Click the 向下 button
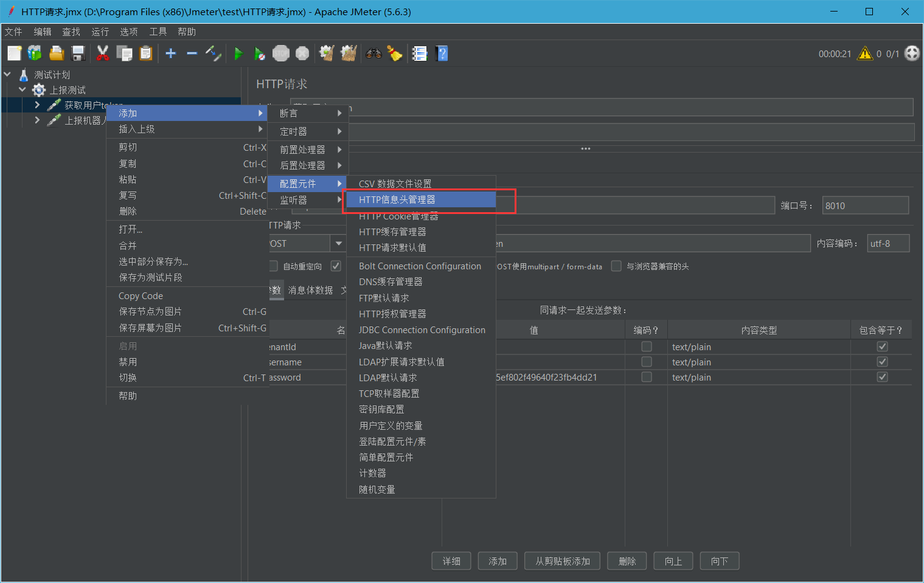 [x=720, y=561]
